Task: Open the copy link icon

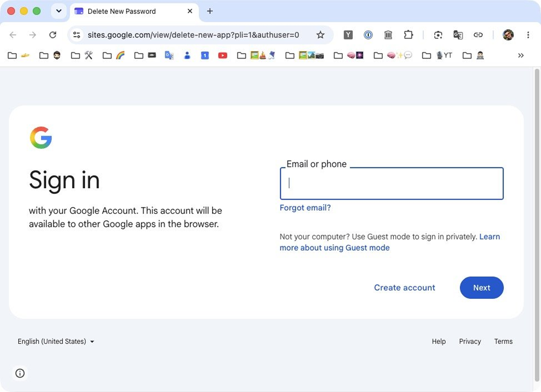Action: [478, 35]
